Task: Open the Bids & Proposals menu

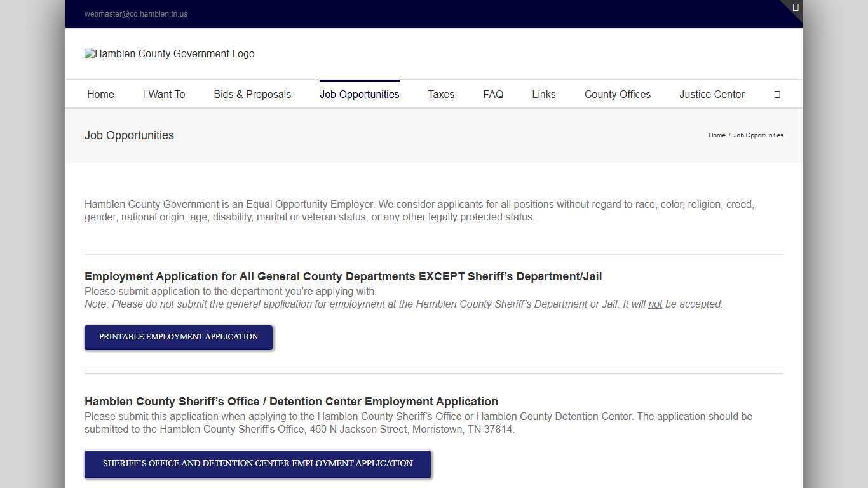Action: (x=252, y=94)
